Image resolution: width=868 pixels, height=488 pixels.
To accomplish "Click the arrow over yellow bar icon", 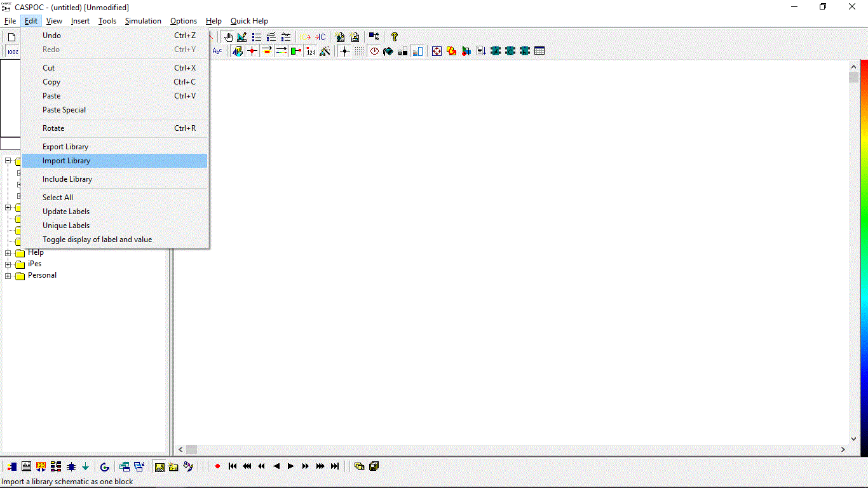I will [x=267, y=51].
